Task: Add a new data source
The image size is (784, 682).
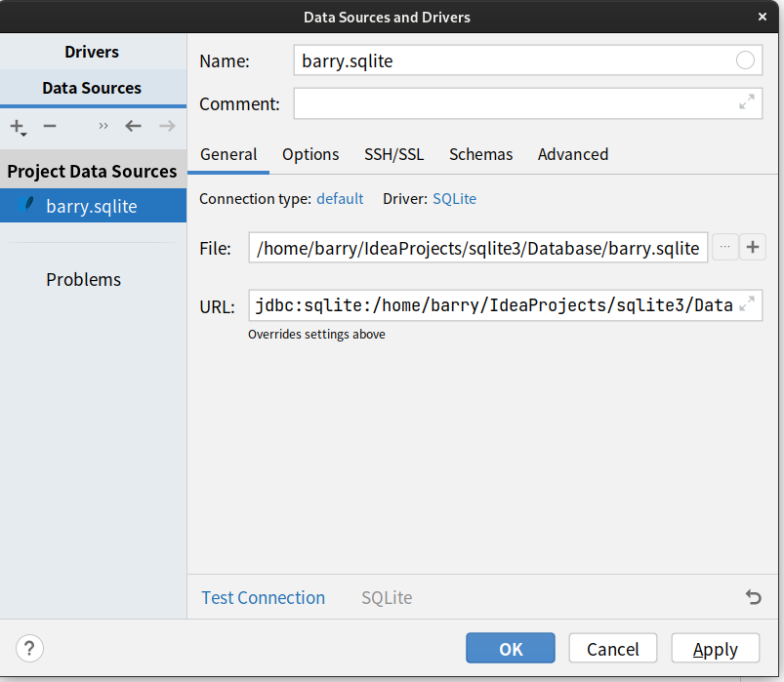Action: click(16, 127)
